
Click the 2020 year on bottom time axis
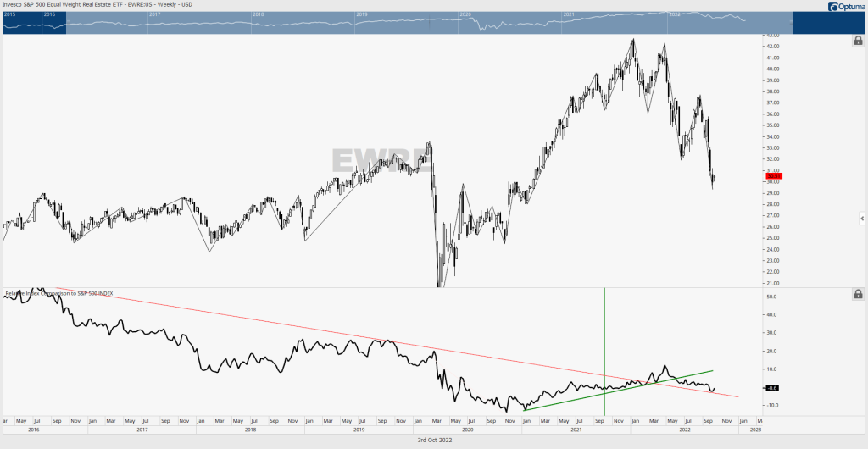(x=467, y=430)
